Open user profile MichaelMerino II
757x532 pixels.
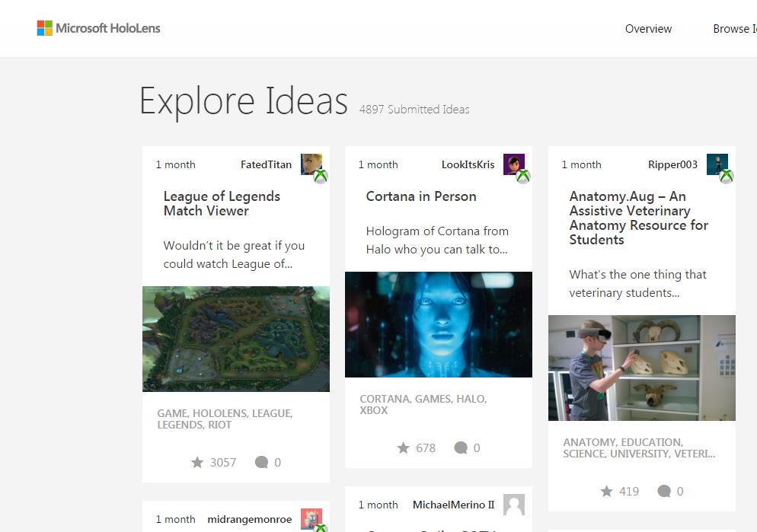[453, 505]
